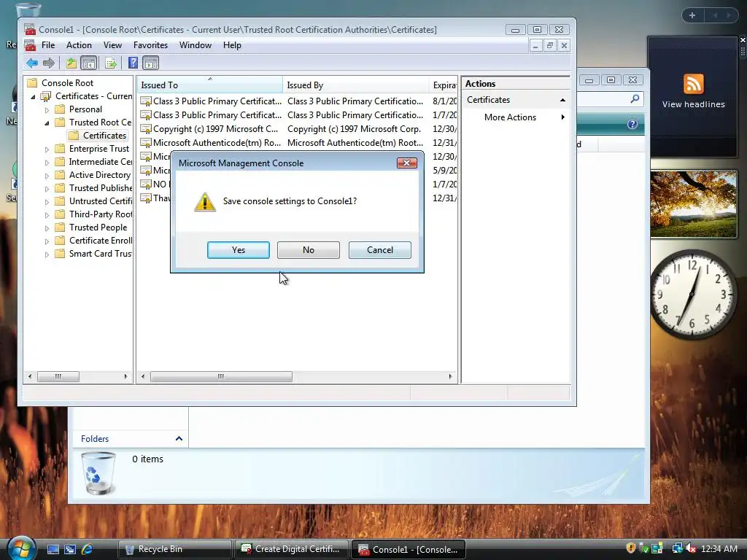Open the File menu
This screenshot has width=747, height=560.
[x=48, y=45]
